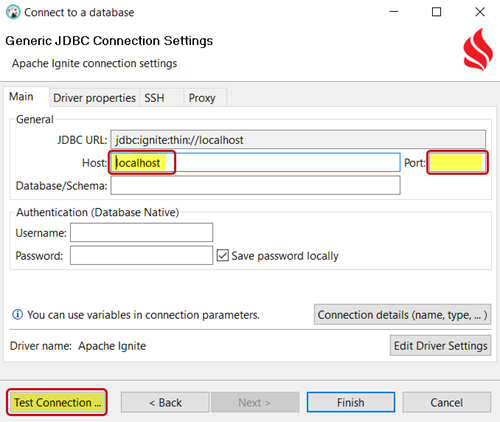
Task: Focus the Port input field
Action: (457, 163)
